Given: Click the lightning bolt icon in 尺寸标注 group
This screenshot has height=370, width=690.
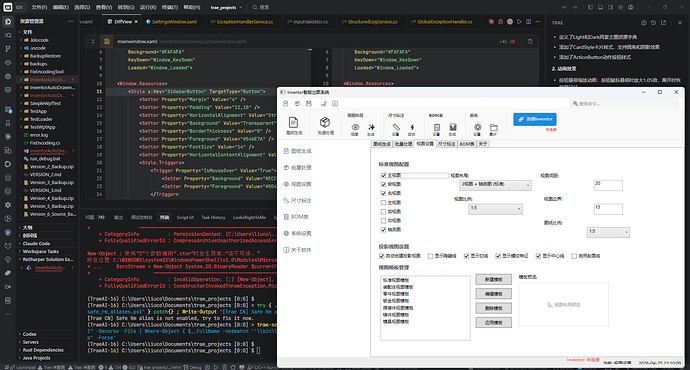Looking at the screenshot, I should point(412,127).
